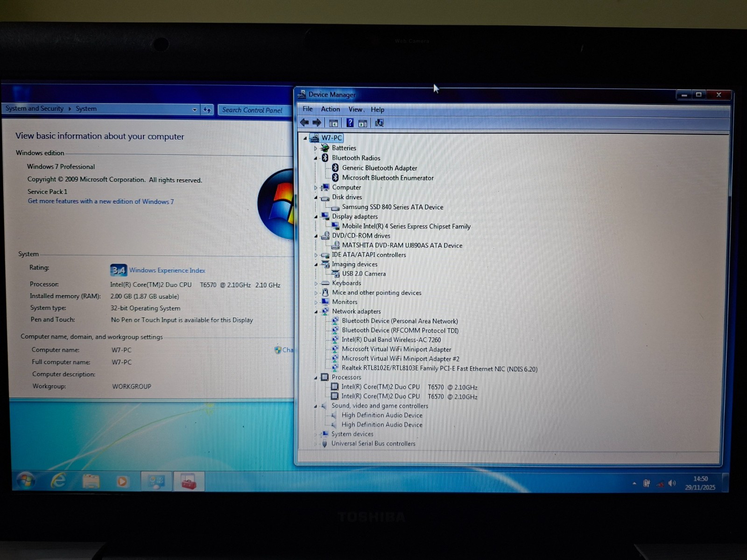Select the Processors category icon
Image resolution: width=747 pixels, height=560 pixels.
coord(325,377)
